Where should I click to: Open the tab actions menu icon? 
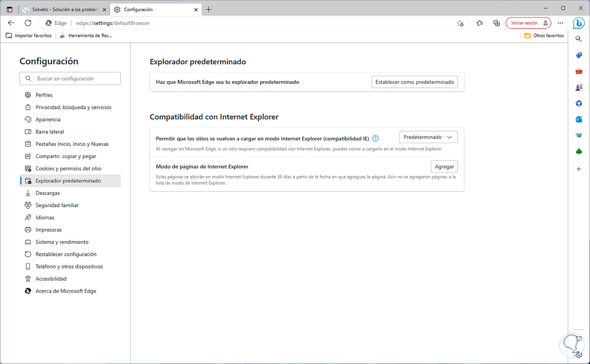(x=9, y=9)
